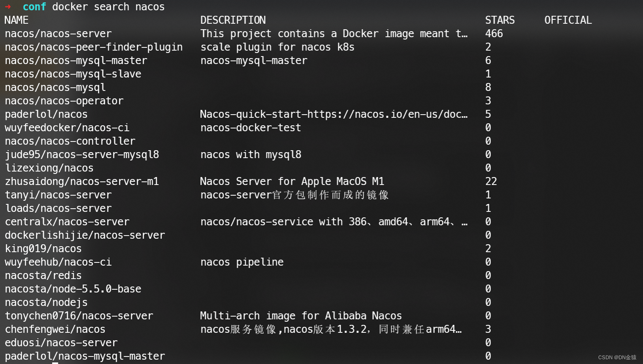This screenshot has width=643, height=364.
Task: Select 'nacosta/nodejs' image name
Action: coord(46,302)
